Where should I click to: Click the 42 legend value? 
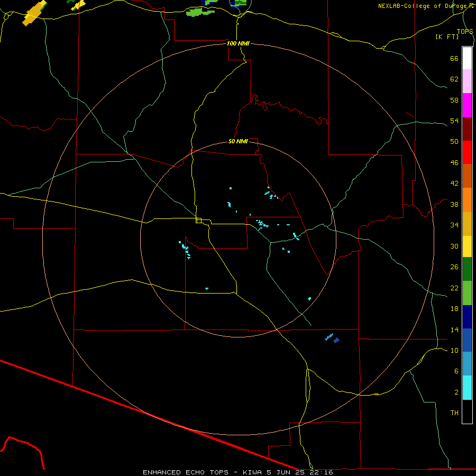pos(454,184)
